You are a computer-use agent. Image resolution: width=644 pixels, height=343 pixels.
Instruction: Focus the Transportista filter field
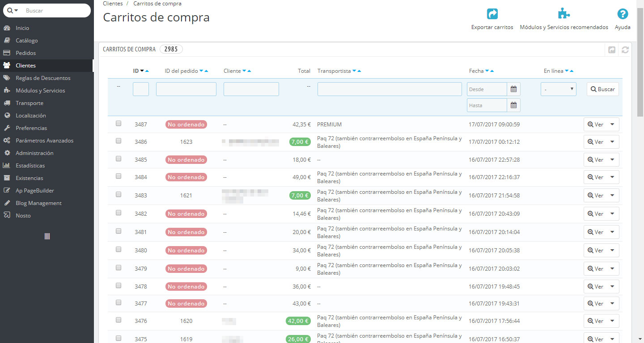[x=390, y=89]
